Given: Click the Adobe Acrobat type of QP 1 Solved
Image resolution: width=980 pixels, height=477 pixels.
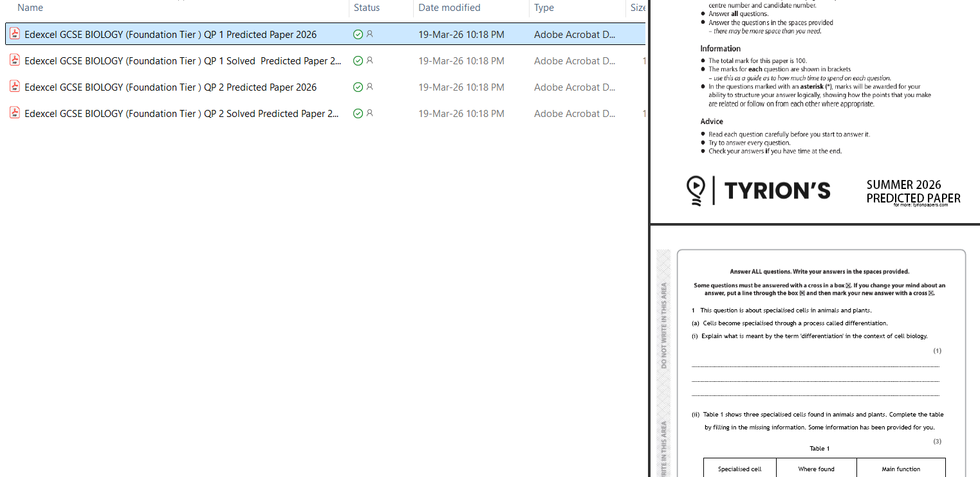Looking at the screenshot, I should click(x=574, y=60).
